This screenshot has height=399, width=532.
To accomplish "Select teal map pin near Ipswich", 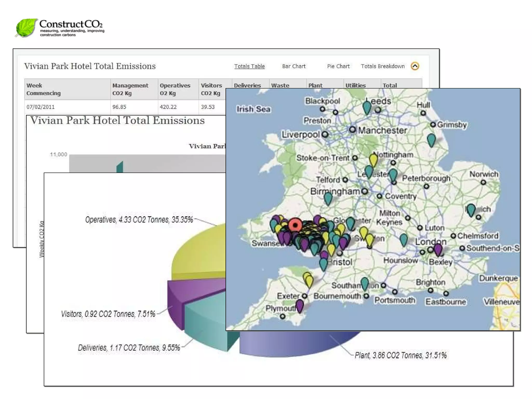I will pos(471,209).
